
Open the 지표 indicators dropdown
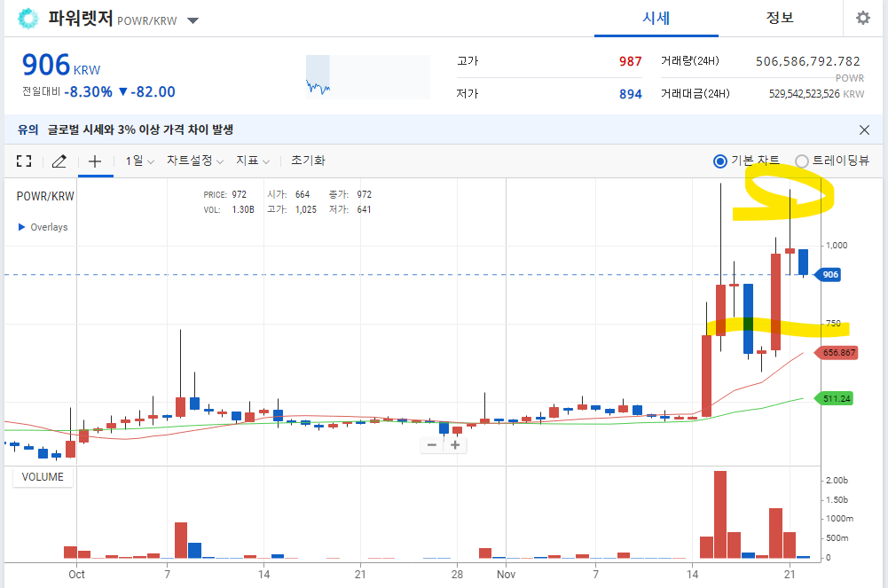click(x=253, y=161)
